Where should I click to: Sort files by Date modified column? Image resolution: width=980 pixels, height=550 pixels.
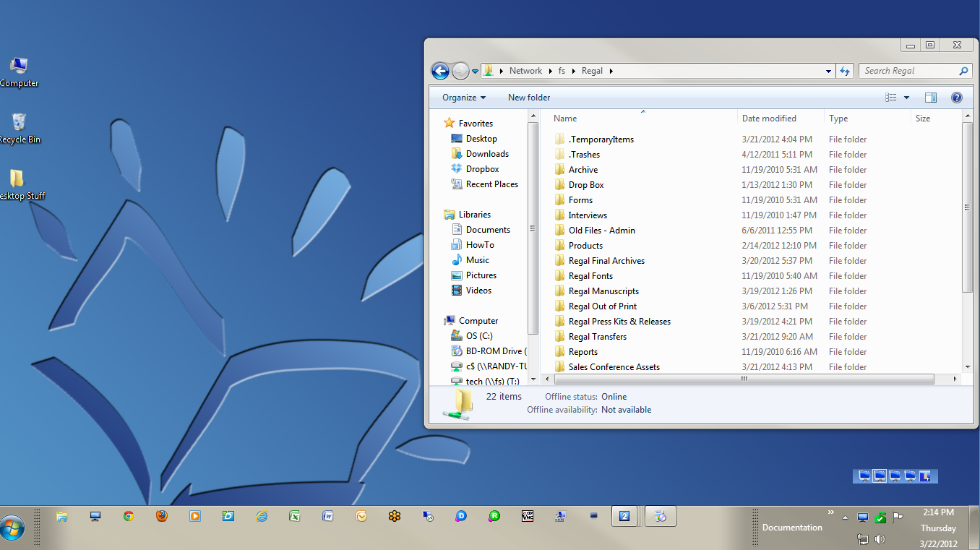click(769, 119)
